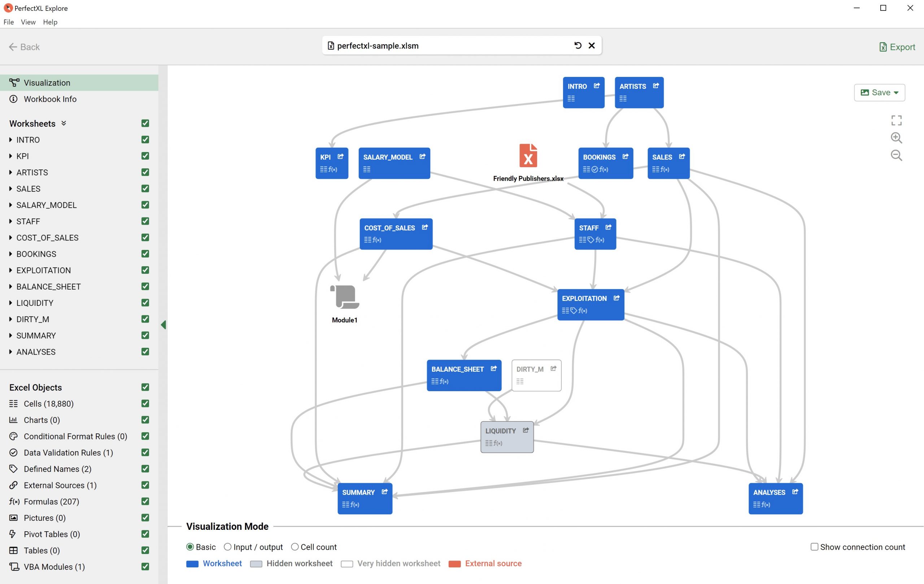Enable the Show connection count checkbox
The width and height of the screenshot is (924, 584).
pyautogui.click(x=814, y=546)
